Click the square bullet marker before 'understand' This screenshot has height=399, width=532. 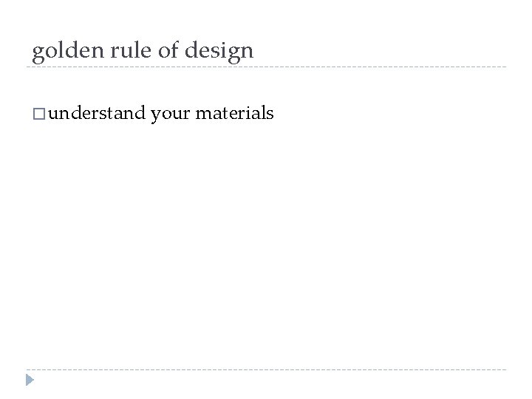39,114
